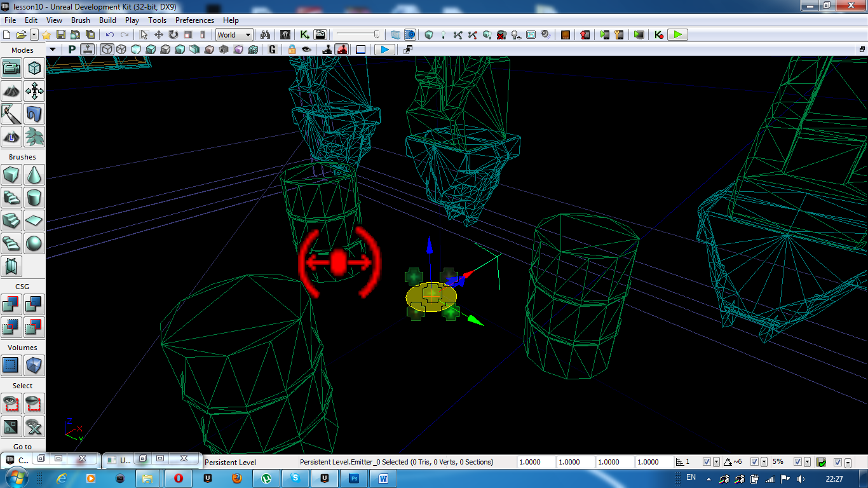Click the Persistent Level status button
Image resolution: width=868 pixels, height=488 pixels.
tap(230, 462)
